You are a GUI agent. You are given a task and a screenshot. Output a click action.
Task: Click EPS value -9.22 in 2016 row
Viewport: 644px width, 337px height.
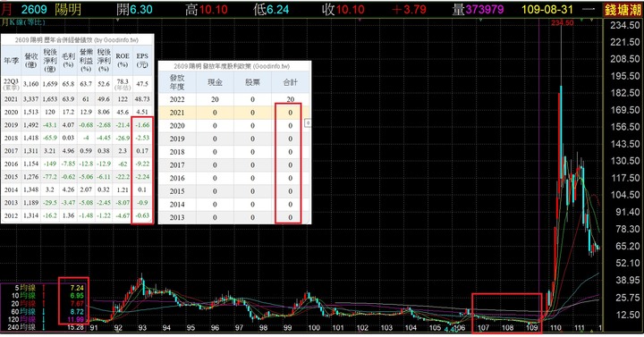click(x=142, y=164)
